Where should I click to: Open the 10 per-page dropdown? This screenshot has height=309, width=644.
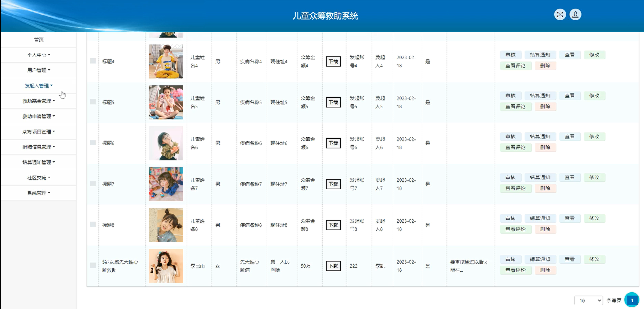click(588, 301)
